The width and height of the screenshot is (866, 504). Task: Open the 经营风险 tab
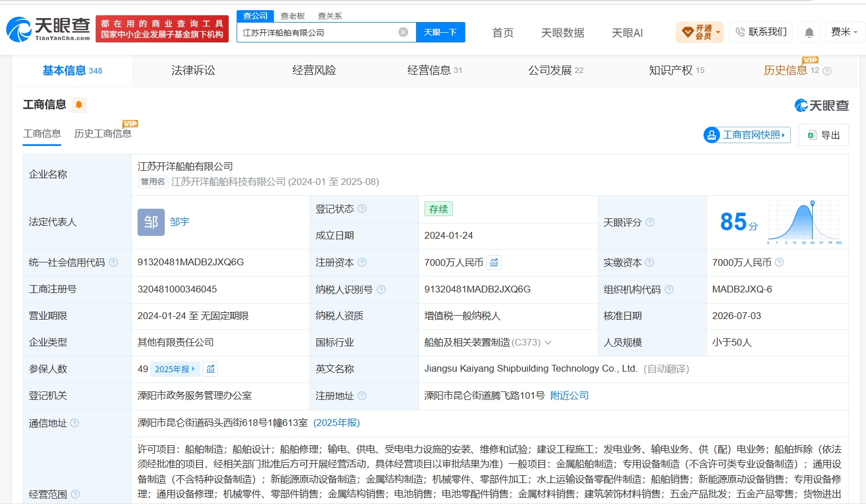(x=314, y=71)
